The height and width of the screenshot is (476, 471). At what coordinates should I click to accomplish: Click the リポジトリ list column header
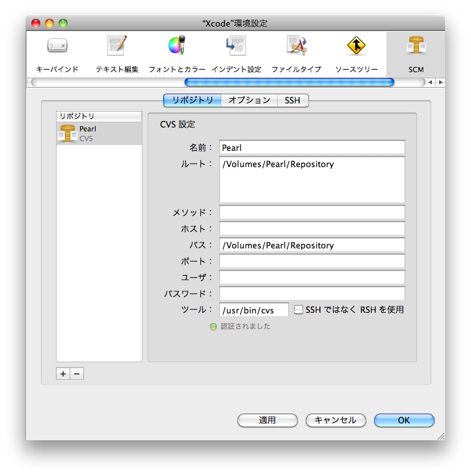coord(99,116)
